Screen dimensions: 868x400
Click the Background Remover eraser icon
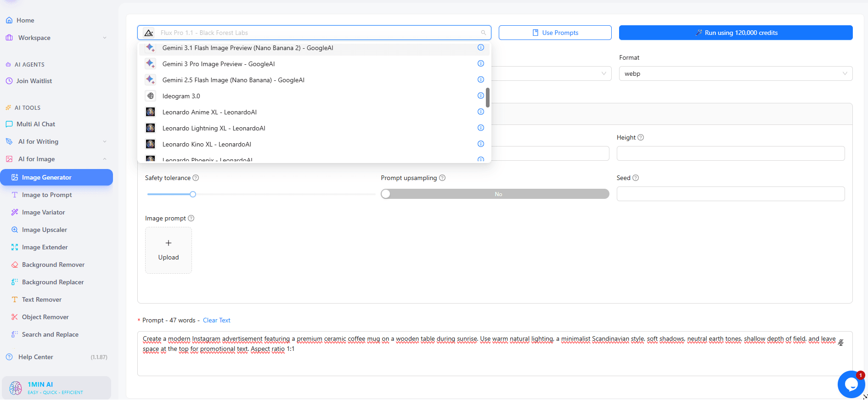click(x=15, y=265)
